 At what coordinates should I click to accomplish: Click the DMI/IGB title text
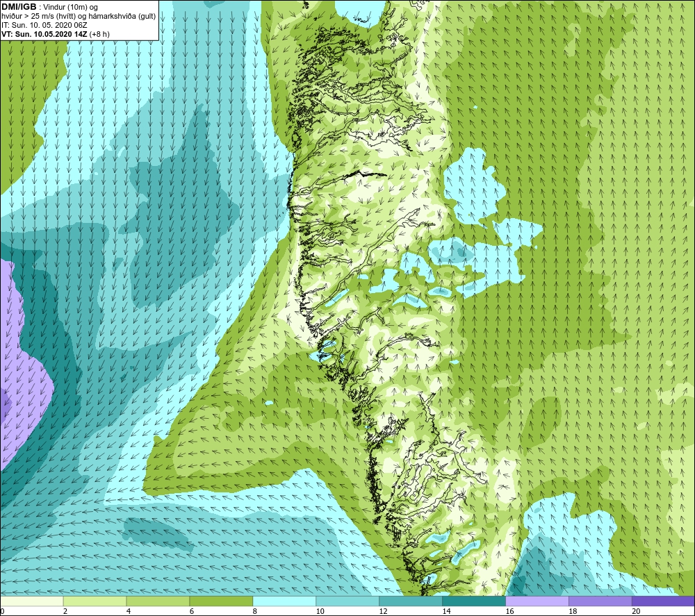pyautogui.click(x=19, y=7)
